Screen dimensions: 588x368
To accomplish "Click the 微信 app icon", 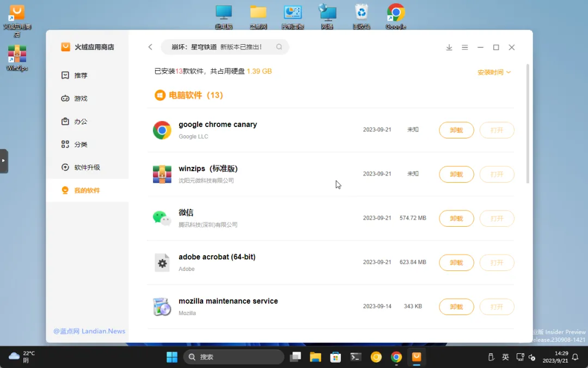I will point(162,218).
